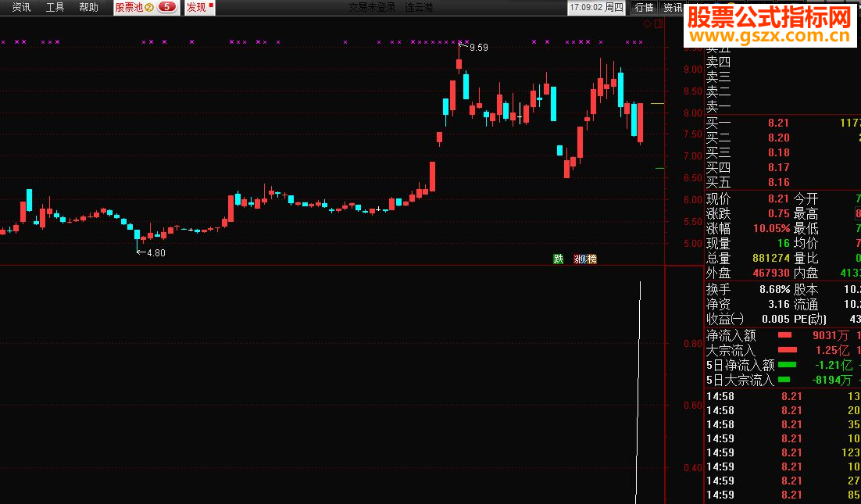Click the round icon next to 股票池
The height and width of the screenshot is (504, 861).
149,8
